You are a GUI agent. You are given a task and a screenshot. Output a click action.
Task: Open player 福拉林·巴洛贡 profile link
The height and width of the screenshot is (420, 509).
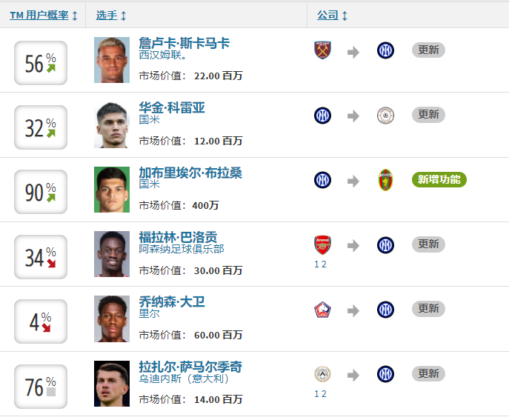point(178,237)
